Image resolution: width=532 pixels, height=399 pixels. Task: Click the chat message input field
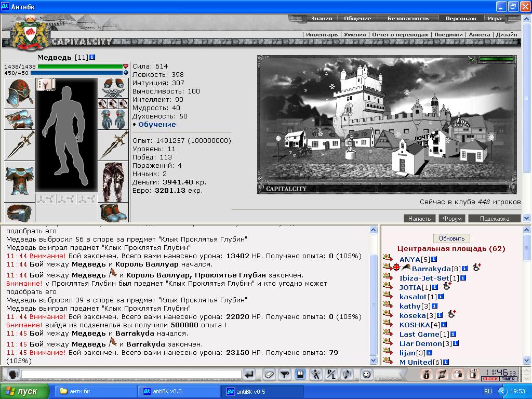click(131, 375)
